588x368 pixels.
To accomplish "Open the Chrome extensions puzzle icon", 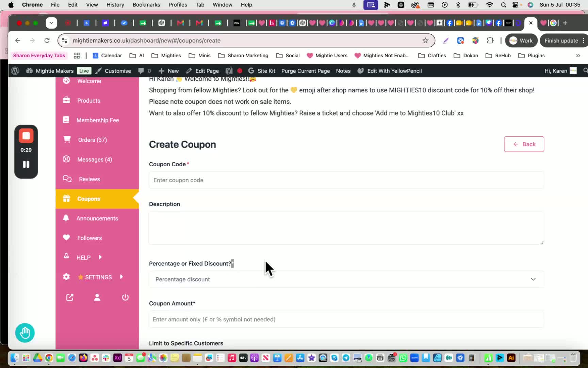I will pos(490,41).
